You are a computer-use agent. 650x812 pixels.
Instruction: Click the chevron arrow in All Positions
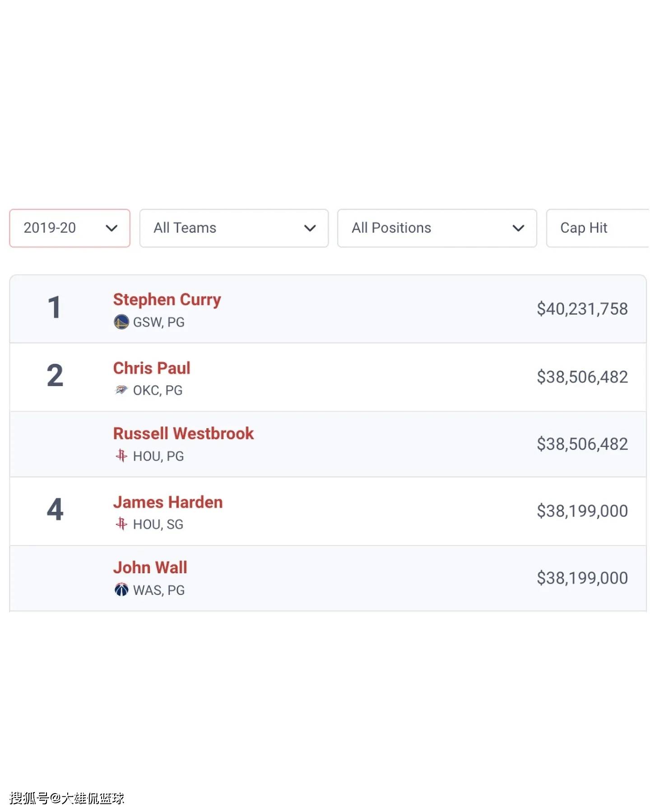coord(518,228)
